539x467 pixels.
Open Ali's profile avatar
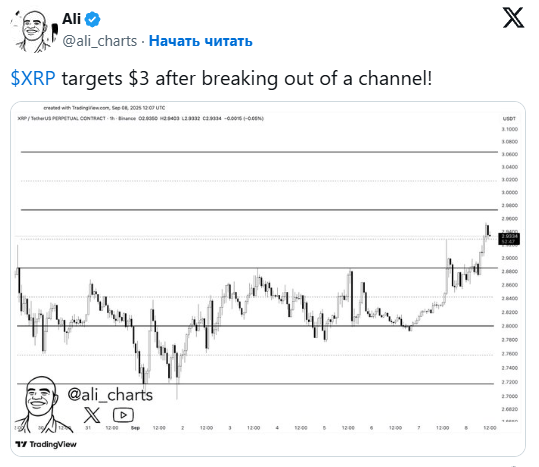click(34, 31)
